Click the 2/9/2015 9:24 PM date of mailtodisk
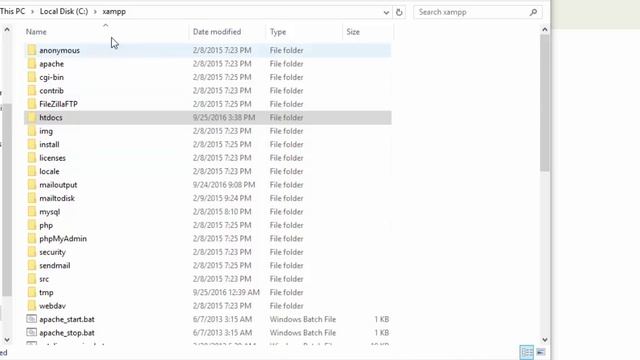The width and height of the screenshot is (640, 360). point(222,198)
